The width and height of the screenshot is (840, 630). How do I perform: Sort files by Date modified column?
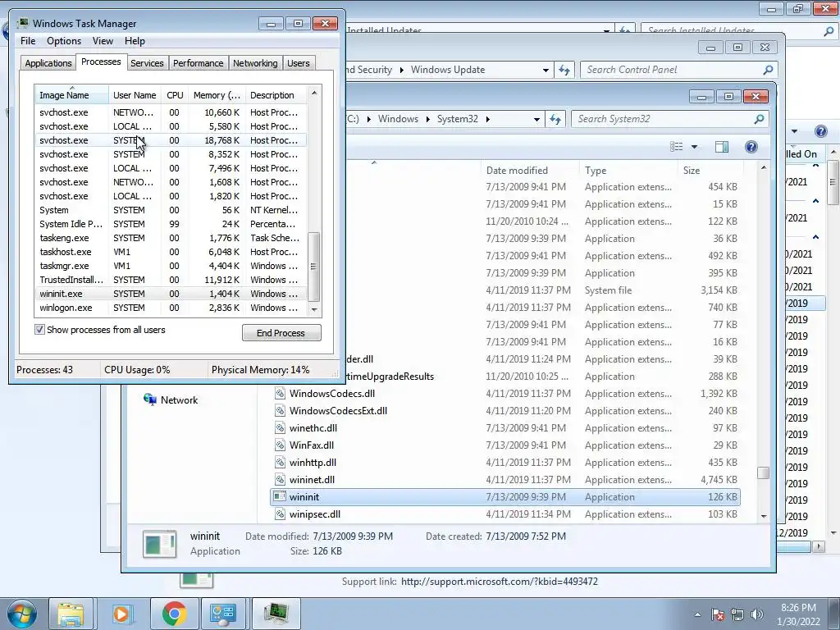(x=529, y=171)
